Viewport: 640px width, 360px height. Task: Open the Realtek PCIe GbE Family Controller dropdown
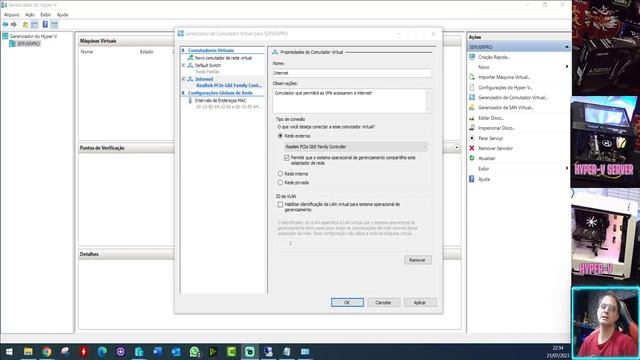pos(356,147)
